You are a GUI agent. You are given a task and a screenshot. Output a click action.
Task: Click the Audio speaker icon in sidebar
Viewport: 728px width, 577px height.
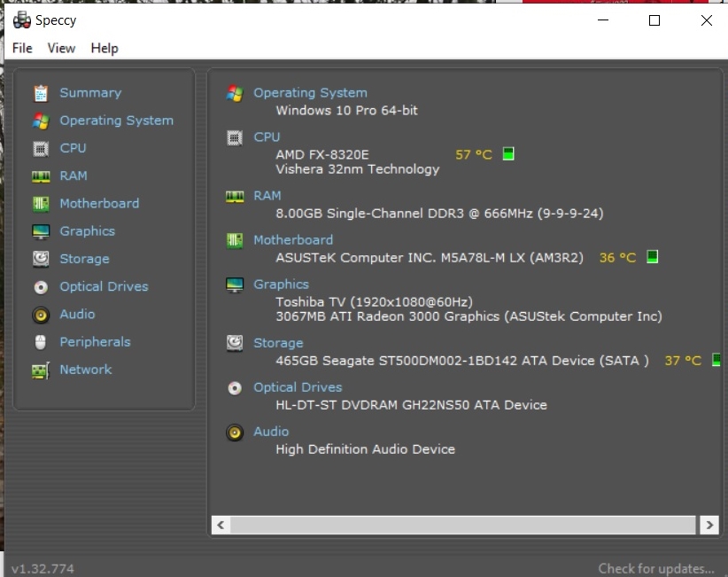pyautogui.click(x=41, y=315)
